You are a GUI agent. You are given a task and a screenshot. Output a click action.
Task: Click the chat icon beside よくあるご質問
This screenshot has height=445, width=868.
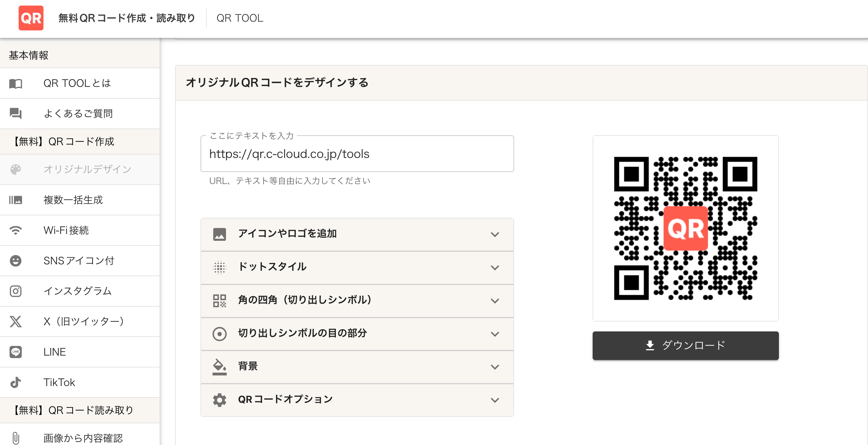pyautogui.click(x=16, y=114)
